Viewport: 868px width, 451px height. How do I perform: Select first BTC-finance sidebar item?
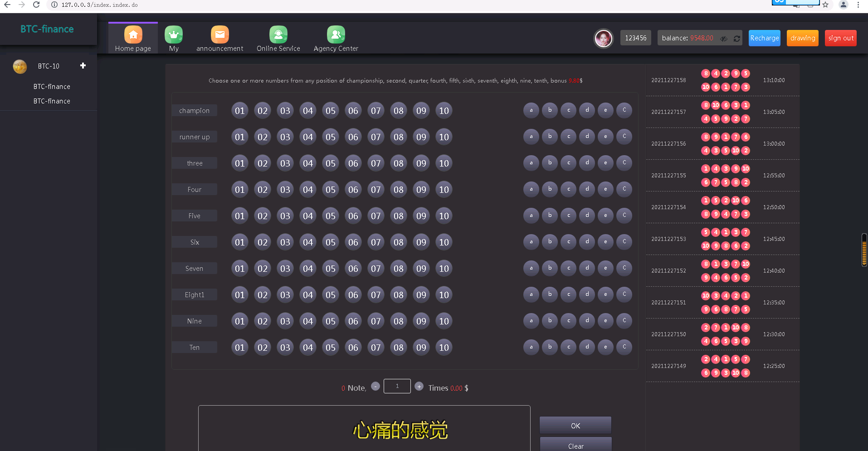(52, 87)
